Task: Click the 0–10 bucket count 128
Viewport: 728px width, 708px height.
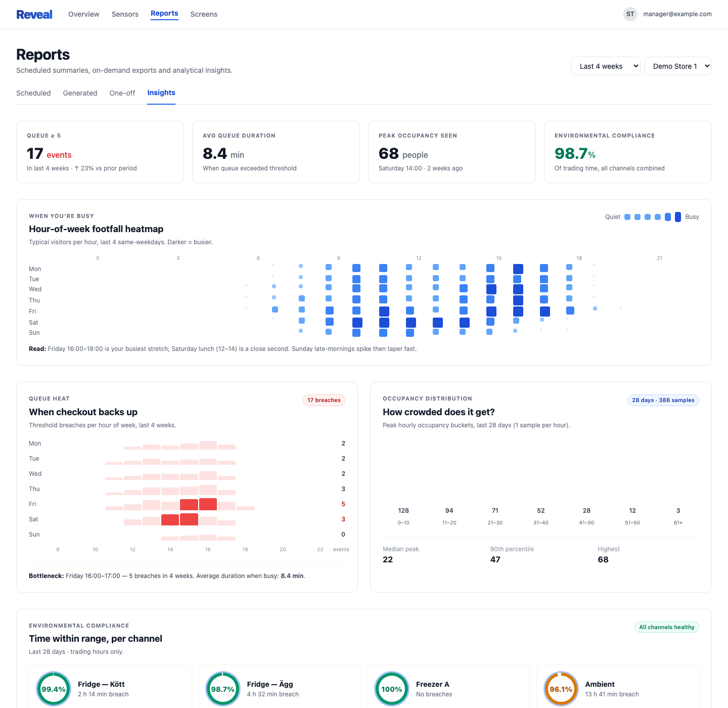Action: pyautogui.click(x=403, y=511)
